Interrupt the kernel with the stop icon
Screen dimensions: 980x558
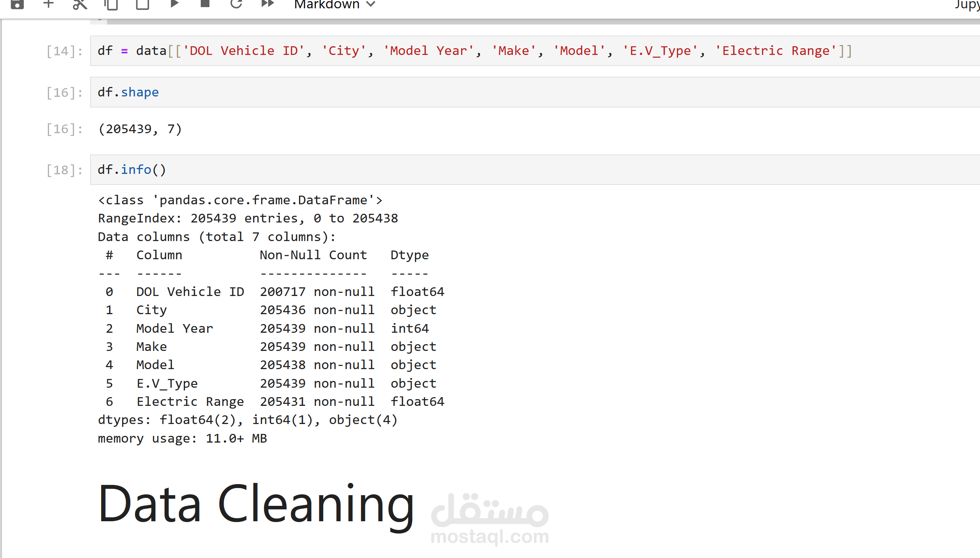205,4
